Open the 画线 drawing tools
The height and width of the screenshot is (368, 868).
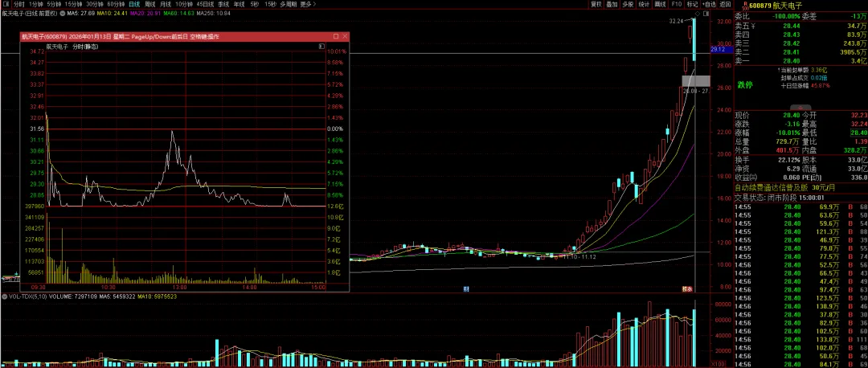661,4
